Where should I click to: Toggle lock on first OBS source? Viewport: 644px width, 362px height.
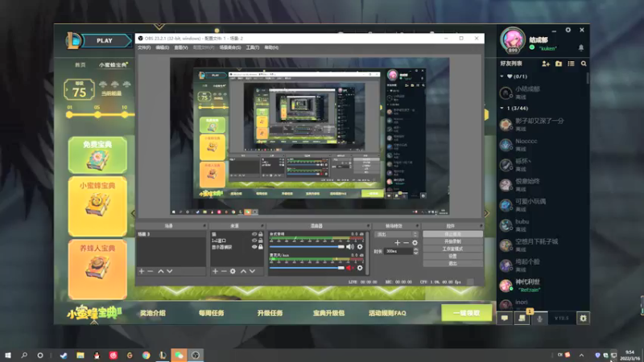(260, 234)
